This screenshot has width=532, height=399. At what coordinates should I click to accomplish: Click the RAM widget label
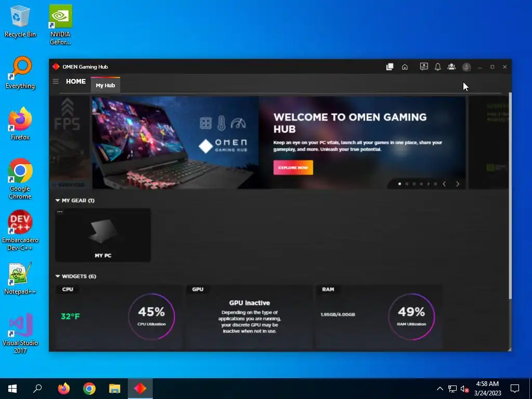coord(328,289)
